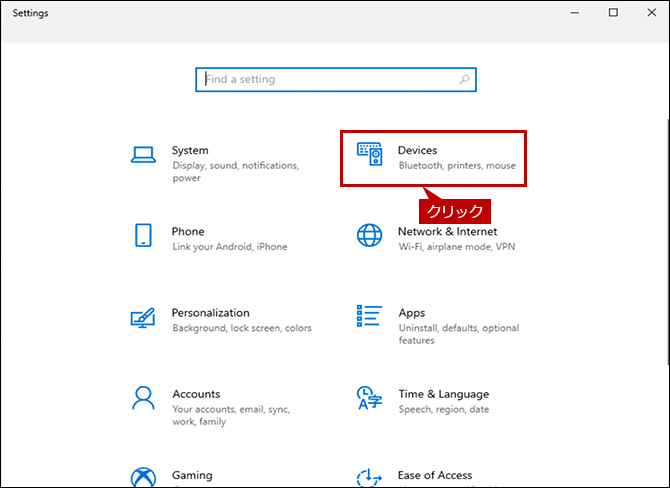Open Time & Language title
The width and height of the screenshot is (670, 488).
tap(444, 394)
